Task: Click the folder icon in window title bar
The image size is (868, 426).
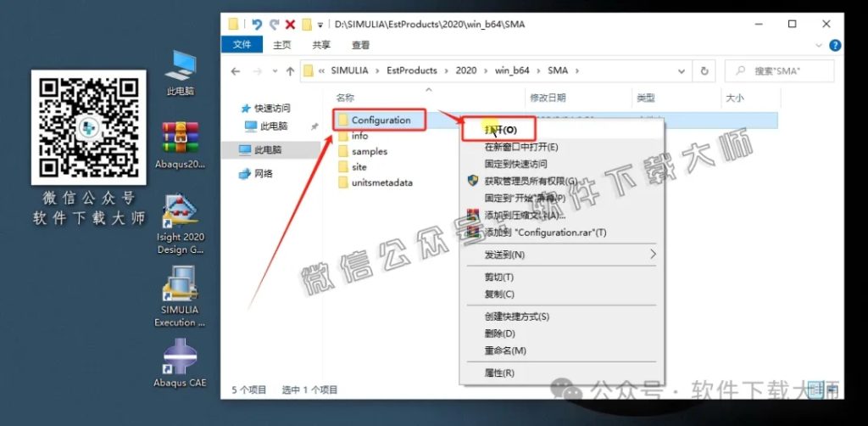Action: coord(234,25)
